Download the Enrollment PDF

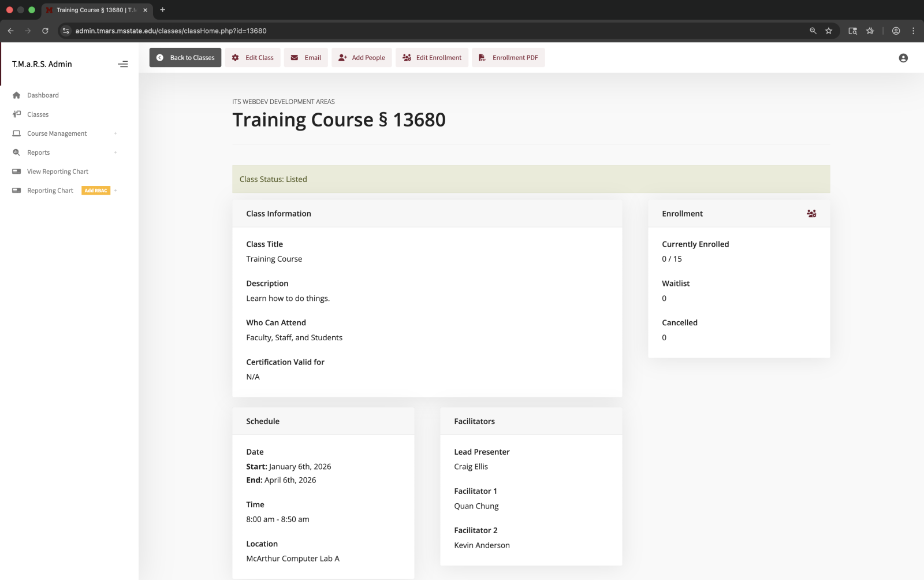tap(508, 58)
